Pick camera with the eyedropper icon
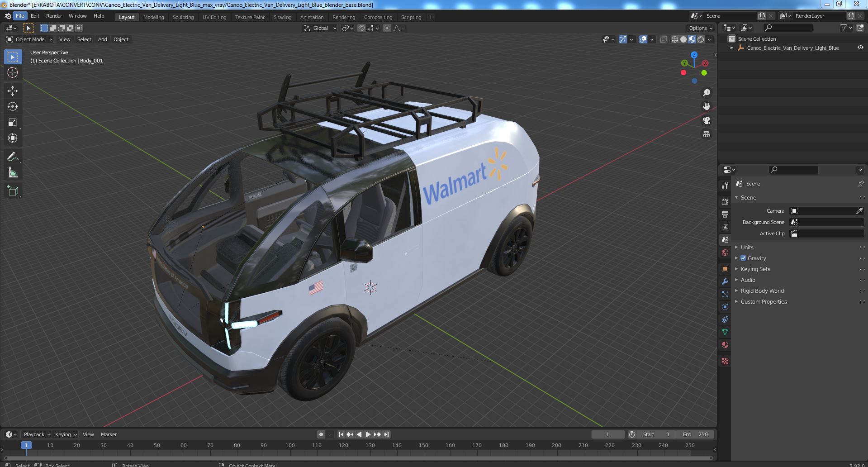The image size is (868, 467). pyautogui.click(x=859, y=211)
